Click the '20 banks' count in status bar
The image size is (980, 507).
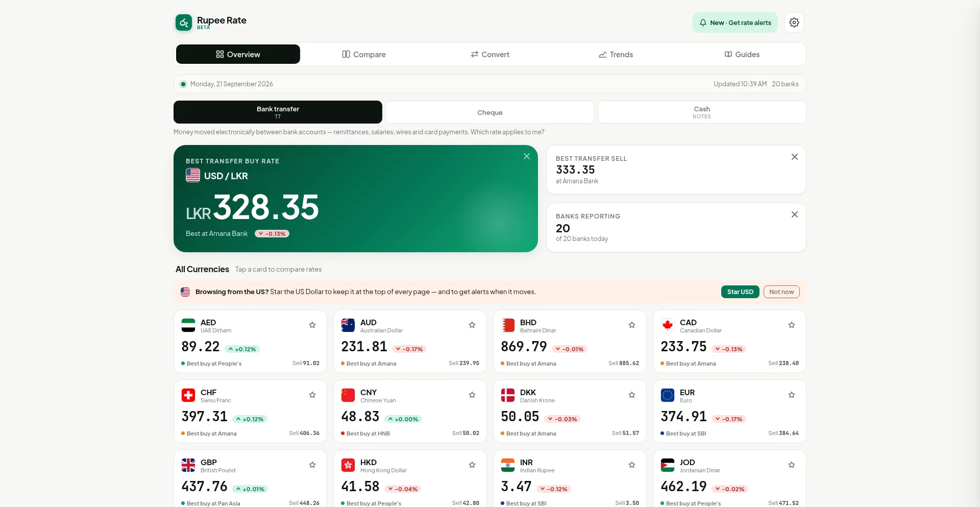click(x=785, y=84)
